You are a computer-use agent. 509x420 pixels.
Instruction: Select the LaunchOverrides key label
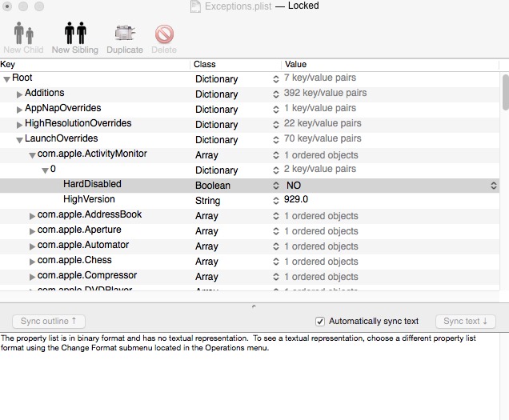pyautogui.click(x=62, y=138)
